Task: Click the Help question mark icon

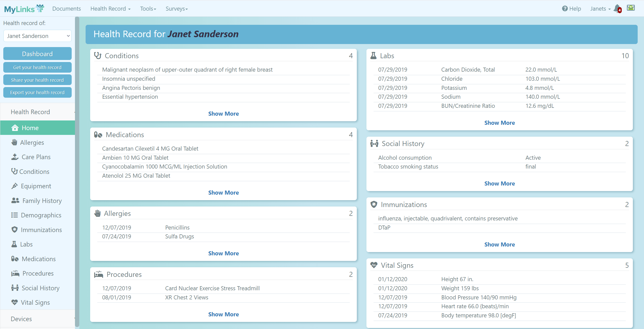Action: point(565,9)
